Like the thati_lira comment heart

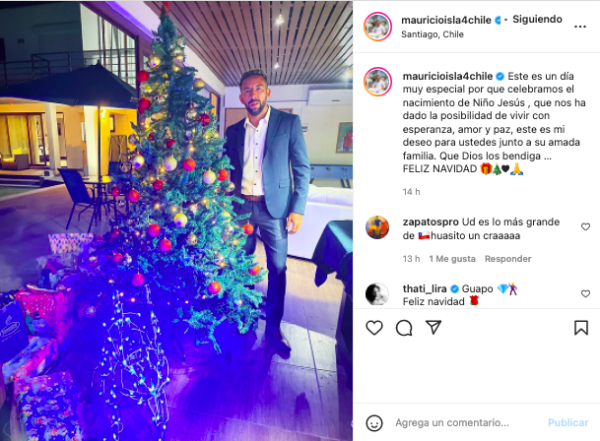(585, 294)
